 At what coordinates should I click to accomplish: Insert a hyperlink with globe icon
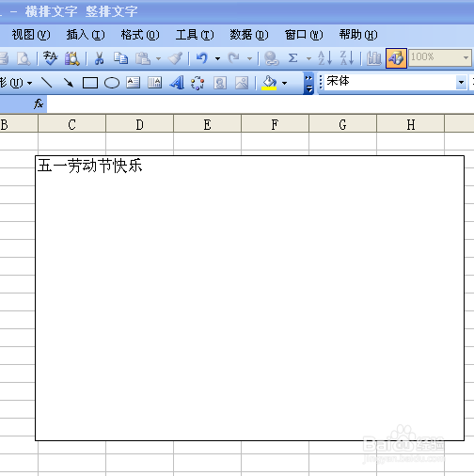pyautogui.click(x=271, y=58)
